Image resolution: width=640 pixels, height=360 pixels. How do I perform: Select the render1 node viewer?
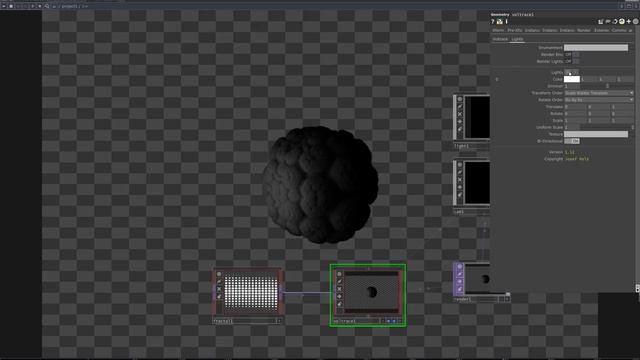click(478, 279)
